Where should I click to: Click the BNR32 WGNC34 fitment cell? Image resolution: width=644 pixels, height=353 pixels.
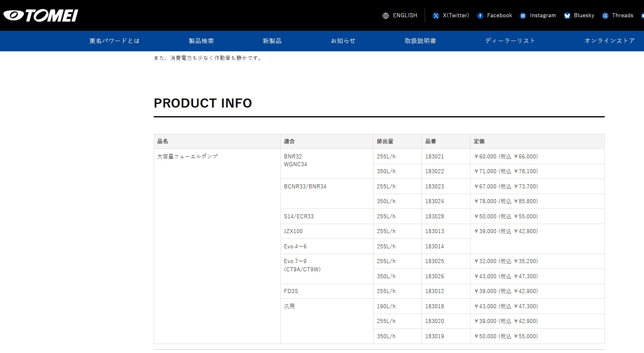(x=327, y=164)
